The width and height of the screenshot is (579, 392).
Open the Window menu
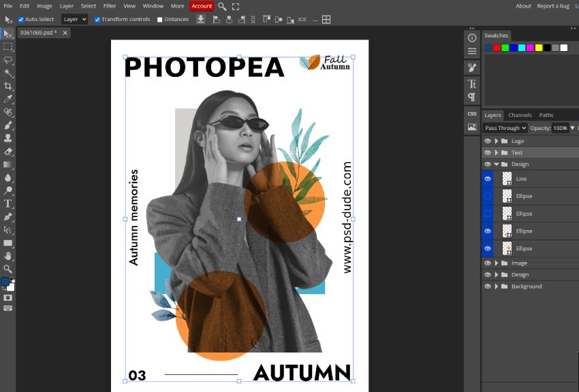(153, 6)
